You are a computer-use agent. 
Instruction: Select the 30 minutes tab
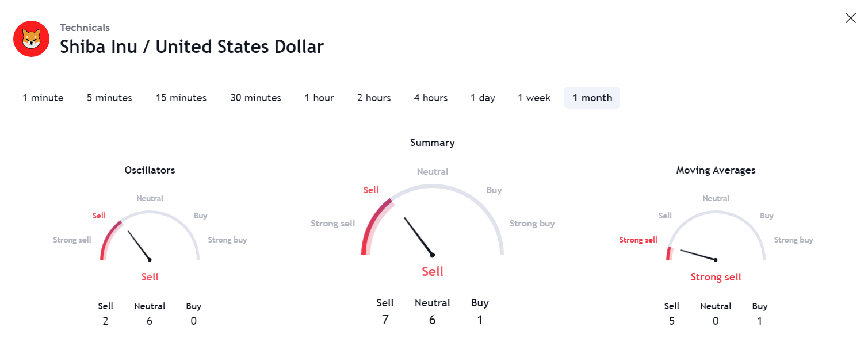tap(255, 98)
